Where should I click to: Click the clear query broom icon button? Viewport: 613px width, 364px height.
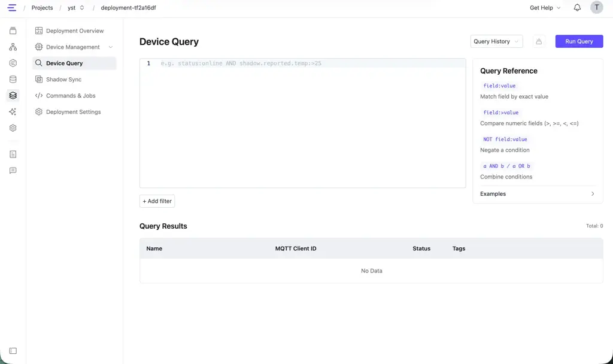click(x=539, y=41)
